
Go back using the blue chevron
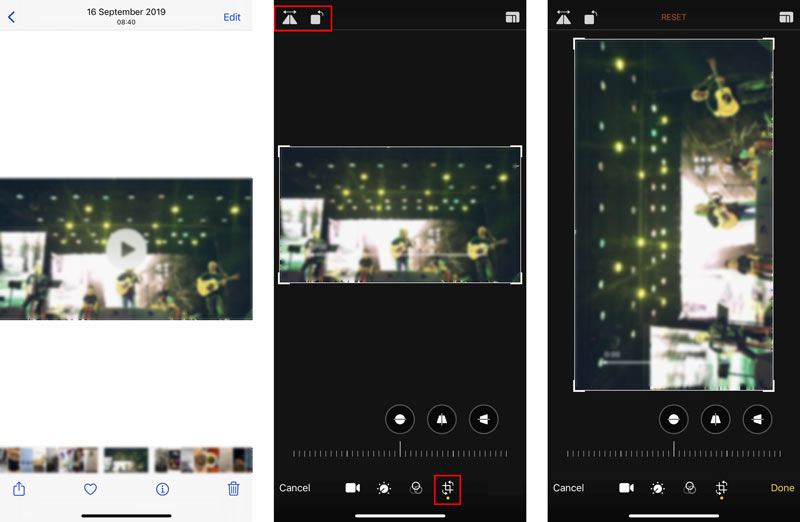pos(11,17)
